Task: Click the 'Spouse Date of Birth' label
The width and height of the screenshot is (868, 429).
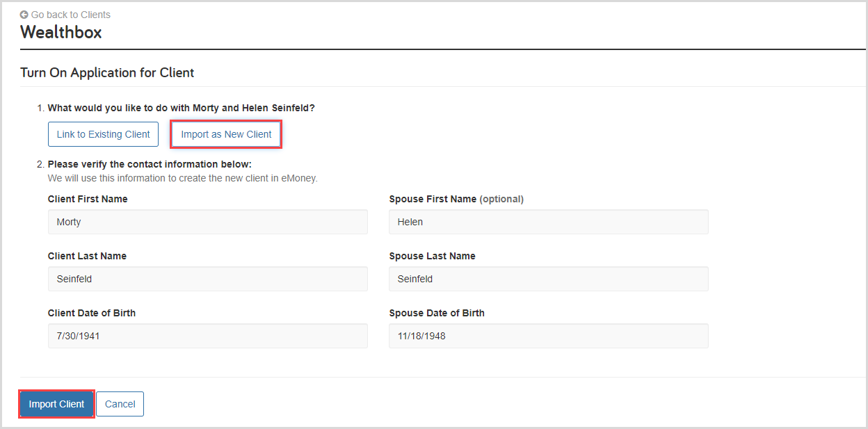Action: click(437, 313)
